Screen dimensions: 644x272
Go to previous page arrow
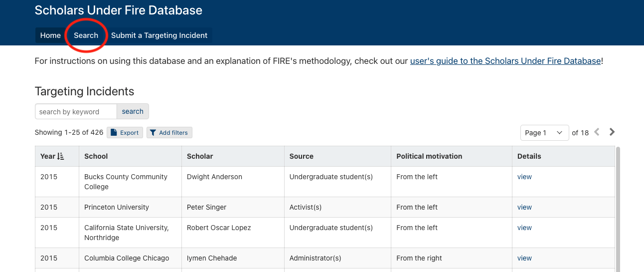(x=597, y=132)
